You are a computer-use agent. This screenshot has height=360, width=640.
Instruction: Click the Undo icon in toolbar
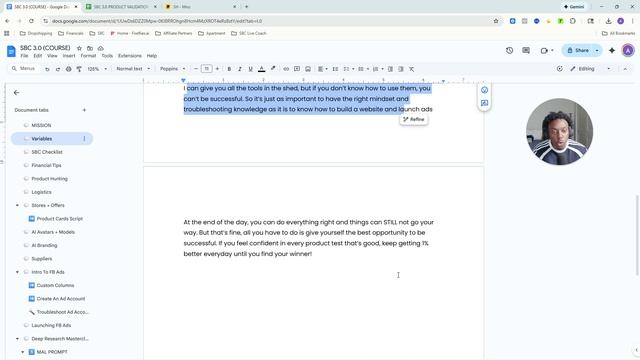47,69
